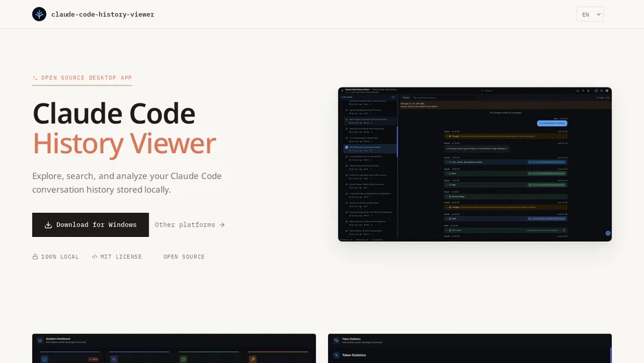Click the download arrow icon in button

coord(48,225)
